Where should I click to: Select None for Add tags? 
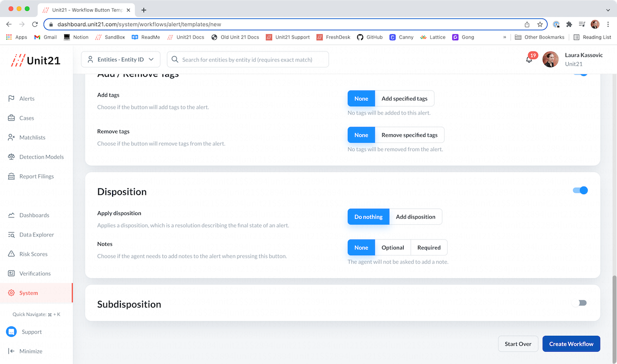361,99
